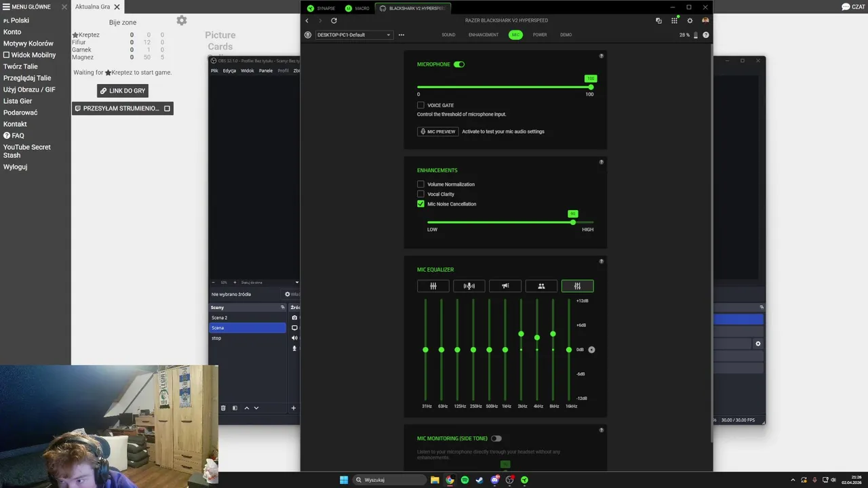Click the trash icon in OBS scenes panel
The height and width of the screenshot is (488, 868).
223,408
